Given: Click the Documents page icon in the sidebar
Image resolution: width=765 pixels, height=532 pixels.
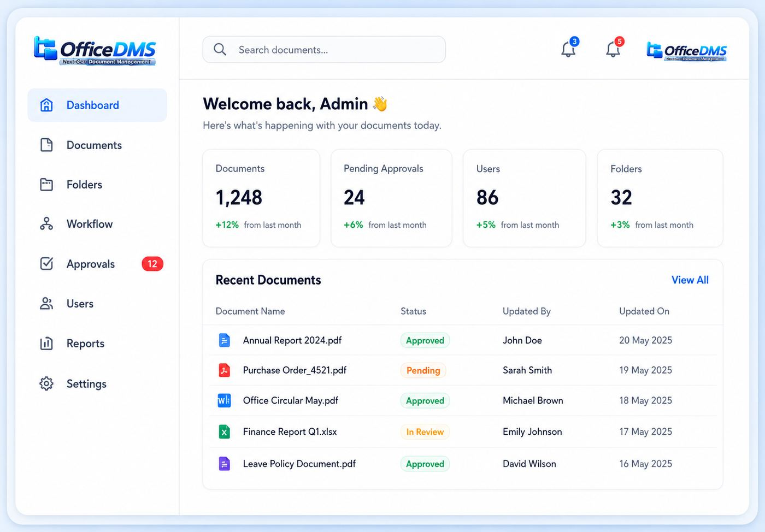Looking at the screenshot, I should tap(46, 145).
